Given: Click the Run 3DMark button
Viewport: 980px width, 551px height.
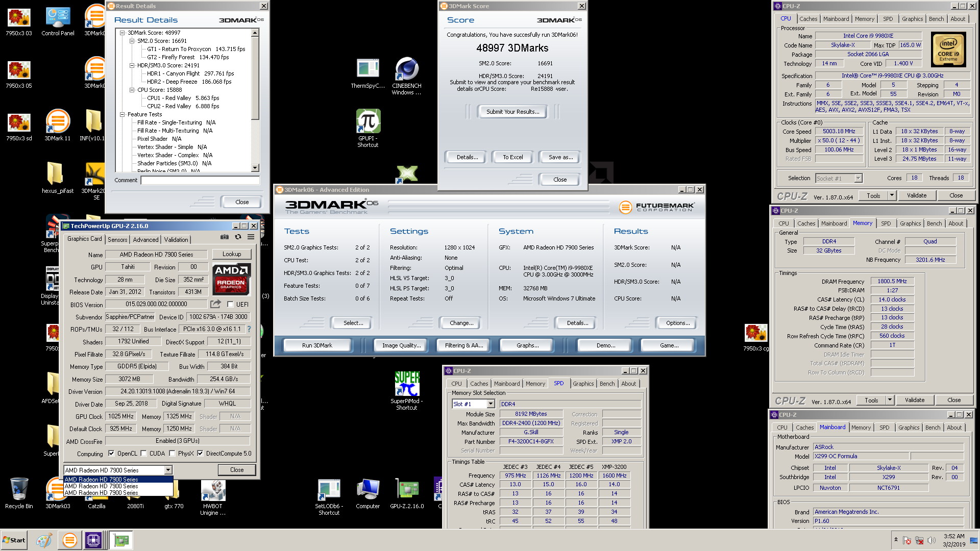Looking at the screenshot, I should [x=317, y=345].
